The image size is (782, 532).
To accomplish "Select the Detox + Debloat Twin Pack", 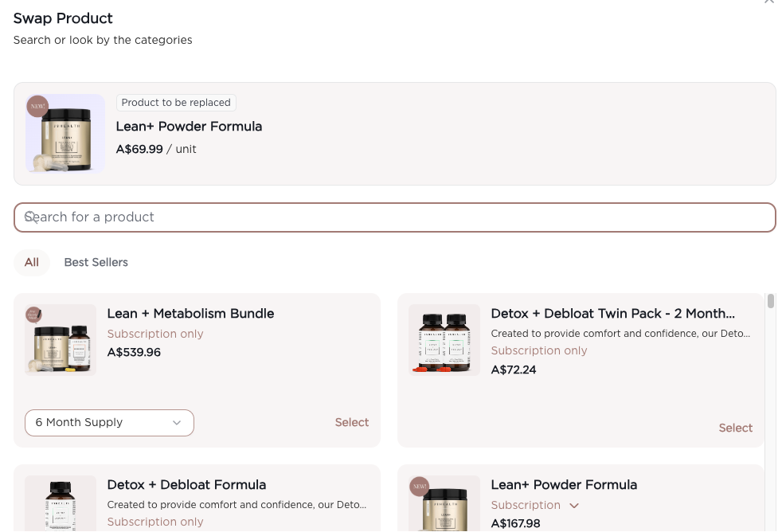I will 735,428.
